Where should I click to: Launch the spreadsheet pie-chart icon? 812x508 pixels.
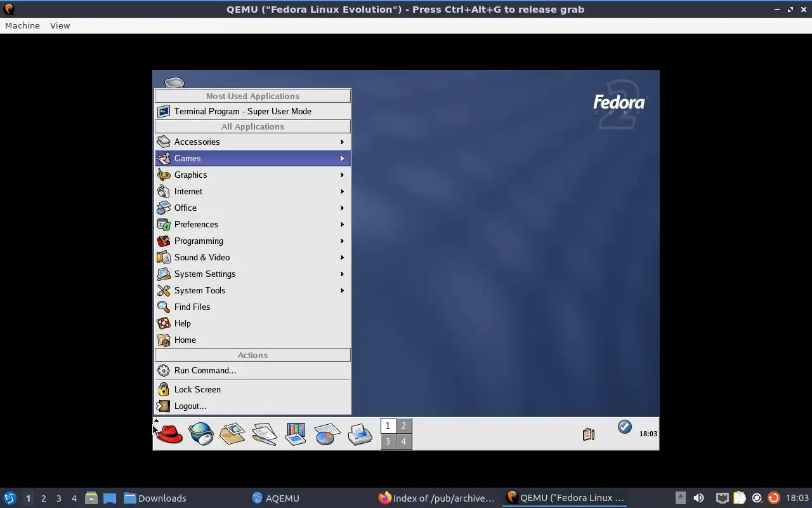327,434
